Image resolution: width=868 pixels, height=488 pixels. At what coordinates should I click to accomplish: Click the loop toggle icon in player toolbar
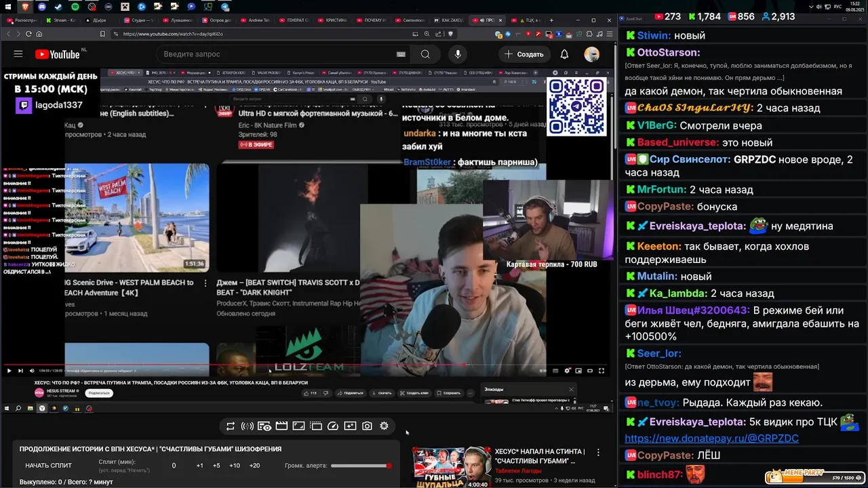231,426
